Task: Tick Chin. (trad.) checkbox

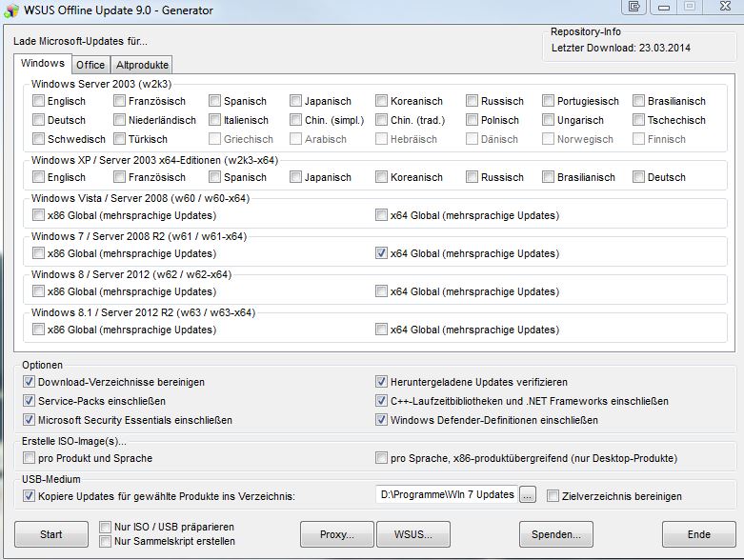Action: click(381, 119)
